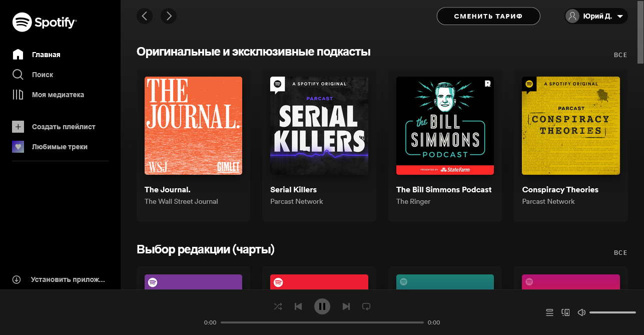Image resolution: width=644 pixels, height=335 pixels.
Task: Open the Serial Killers podcast cover
Action: point(319,126)
